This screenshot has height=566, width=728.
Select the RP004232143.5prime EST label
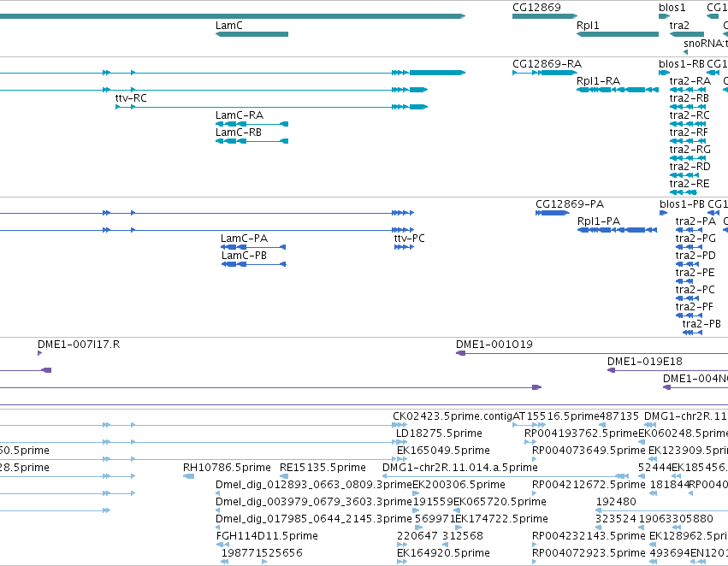(589, 536)
